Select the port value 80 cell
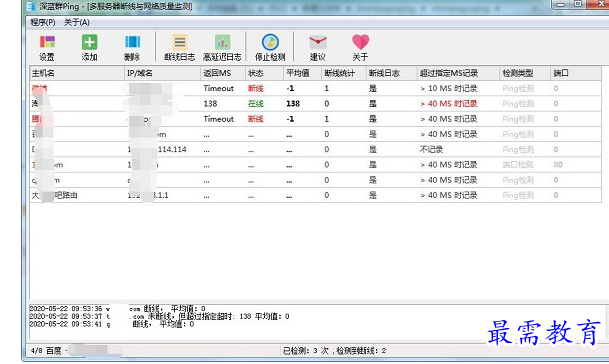 click(x=558, y=165)
